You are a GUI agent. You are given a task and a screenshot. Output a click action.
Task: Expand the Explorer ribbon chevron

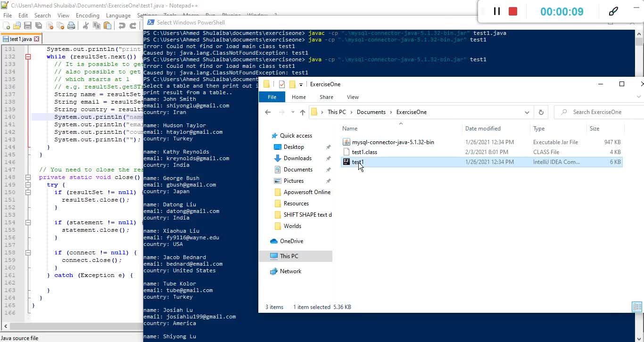pos(639,97)
